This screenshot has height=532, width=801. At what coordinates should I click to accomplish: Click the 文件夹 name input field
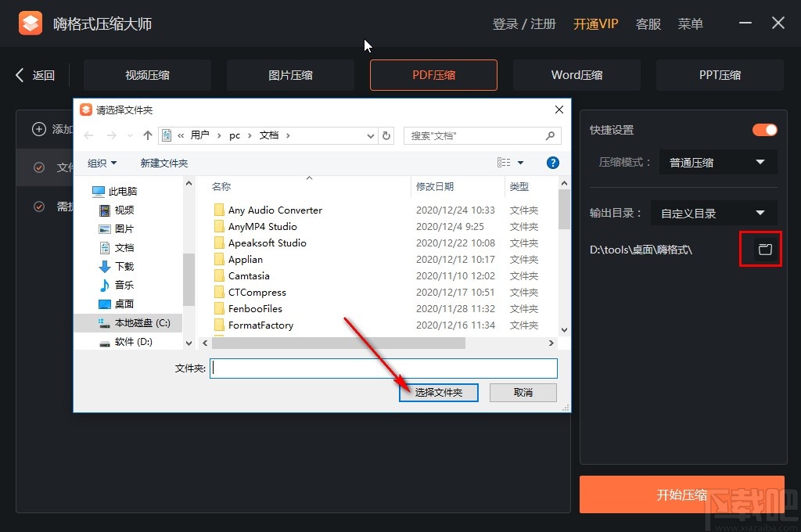pyautogui.click(x=383, y=368)
